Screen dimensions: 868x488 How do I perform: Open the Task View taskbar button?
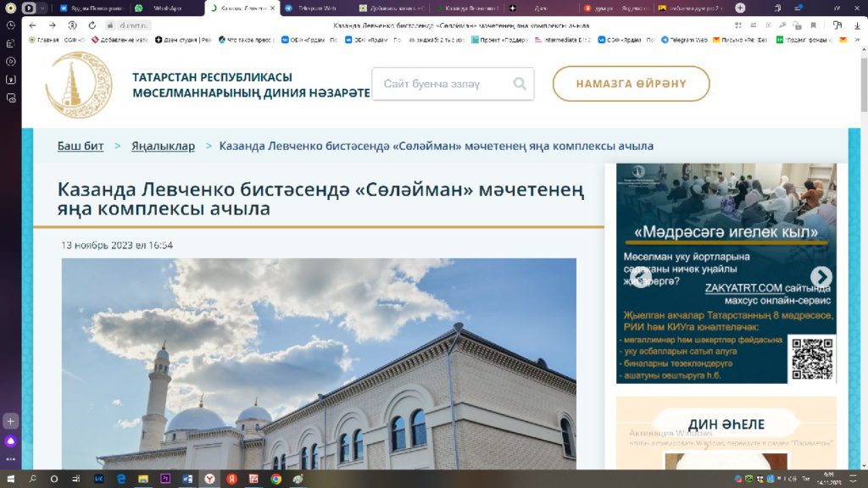pyautogui.click(x=75, y=479)
